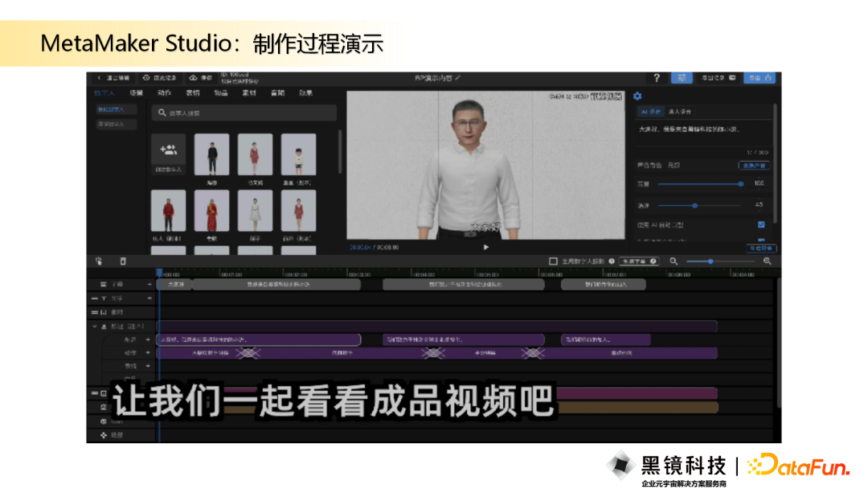The height and width of the screenshot is (489, 868).
Task: Click the text track T icon
Action: point(104,298)
